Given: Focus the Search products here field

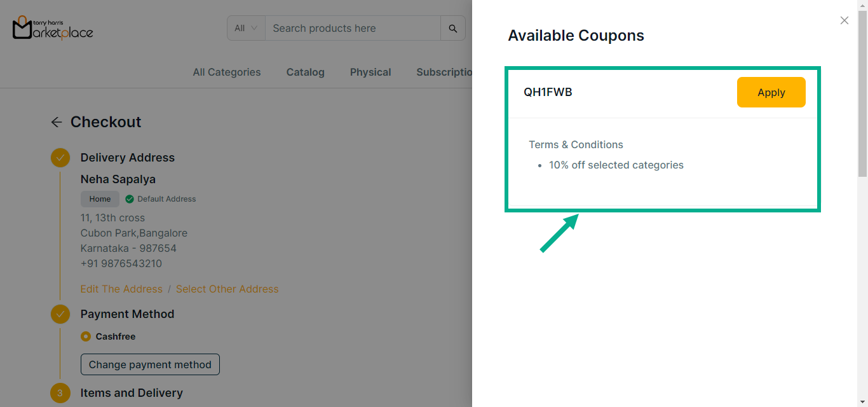Looking at the screenshot, I should point(353,29).
